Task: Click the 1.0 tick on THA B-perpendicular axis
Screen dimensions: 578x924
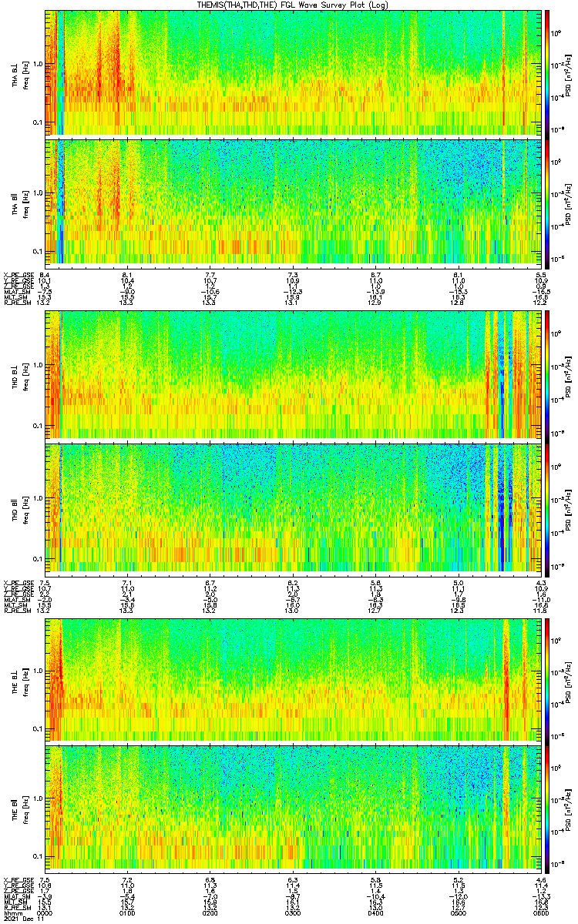Action: (38, 64)
